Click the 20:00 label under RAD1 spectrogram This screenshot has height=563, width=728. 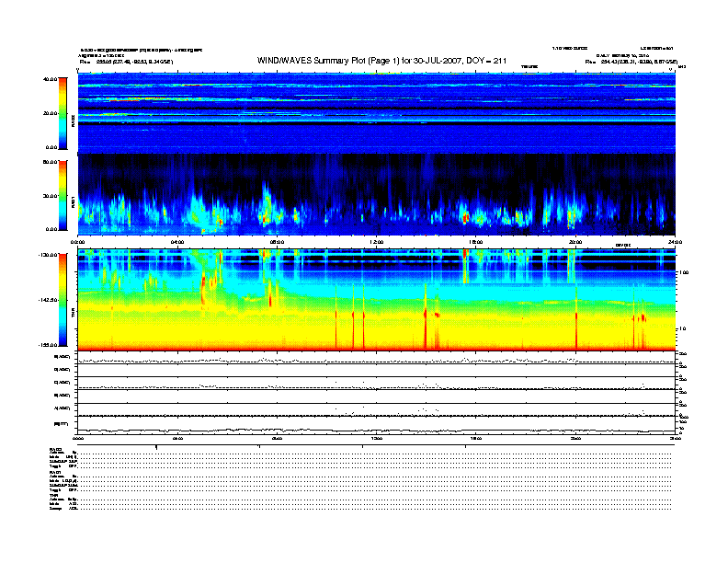click(575, 242)
